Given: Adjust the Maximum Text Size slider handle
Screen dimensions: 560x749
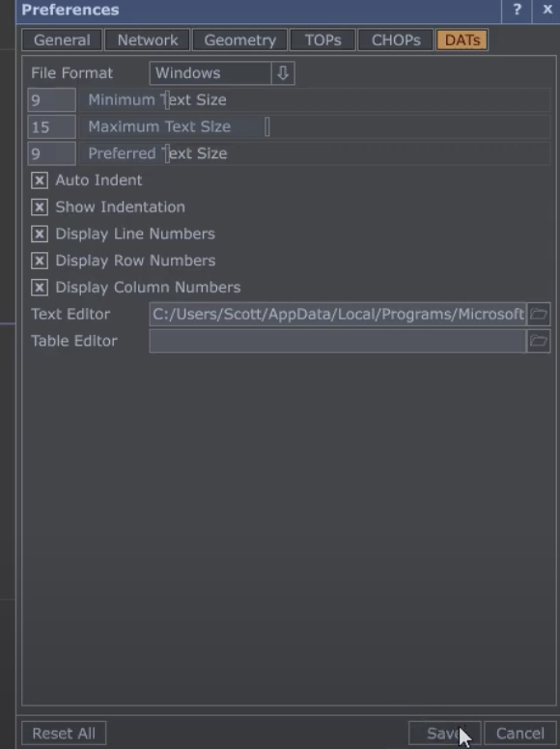Looking at the screenshot, I should pyautogui.click(x=267, y=127).
